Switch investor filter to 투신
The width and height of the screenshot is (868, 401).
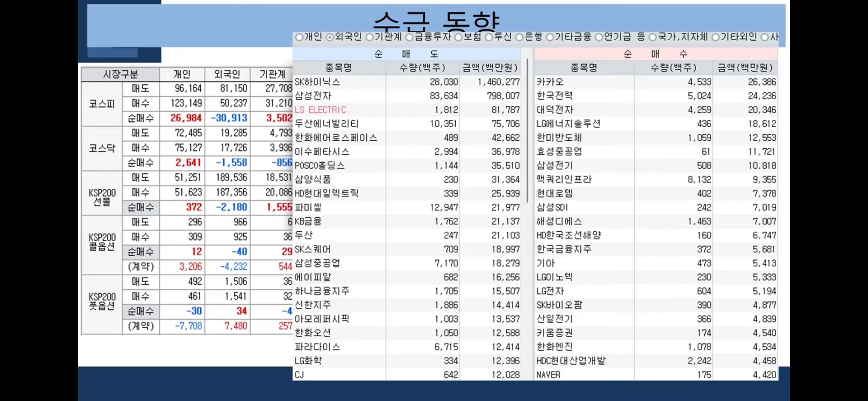pos(489,38)
